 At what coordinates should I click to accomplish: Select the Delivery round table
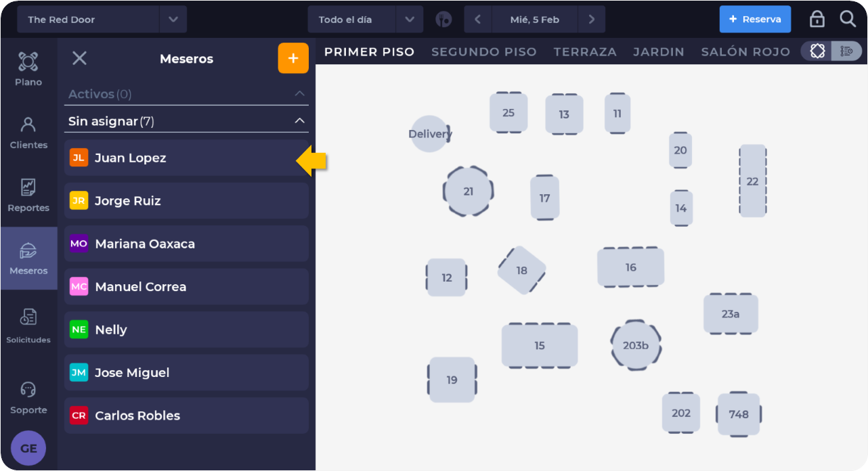pyautogui.click(x=430, y=134)
